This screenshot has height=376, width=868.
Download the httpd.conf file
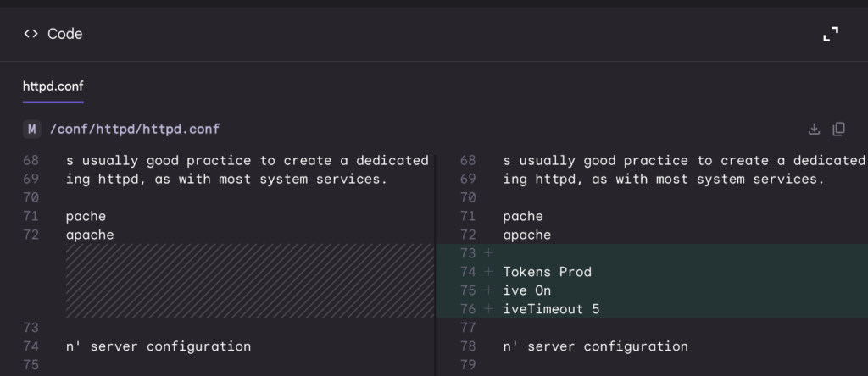[x=814, y=129]
